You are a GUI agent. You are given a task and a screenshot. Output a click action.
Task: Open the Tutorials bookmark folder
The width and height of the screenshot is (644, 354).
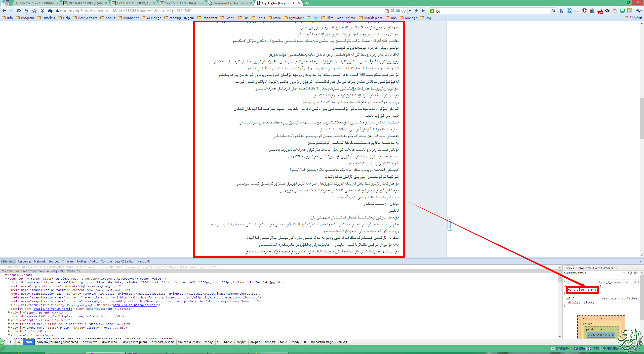[x=46, y=18]
